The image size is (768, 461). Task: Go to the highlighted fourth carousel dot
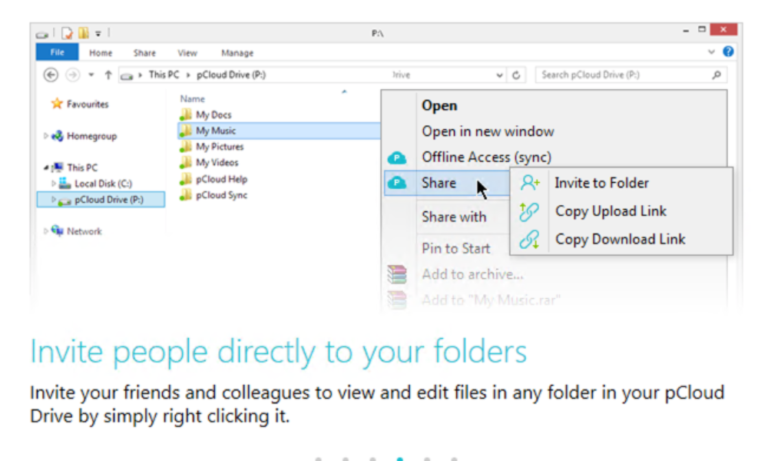[x=400, y=458]
